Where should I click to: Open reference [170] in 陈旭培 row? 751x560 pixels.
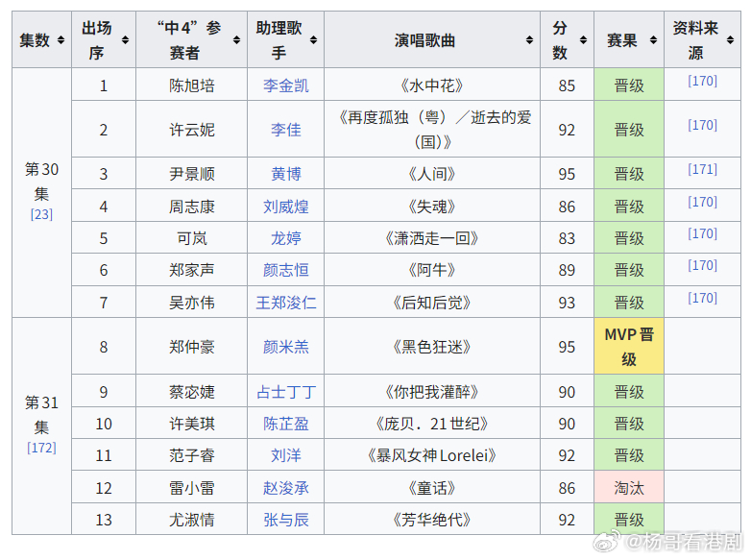(703, 81)
